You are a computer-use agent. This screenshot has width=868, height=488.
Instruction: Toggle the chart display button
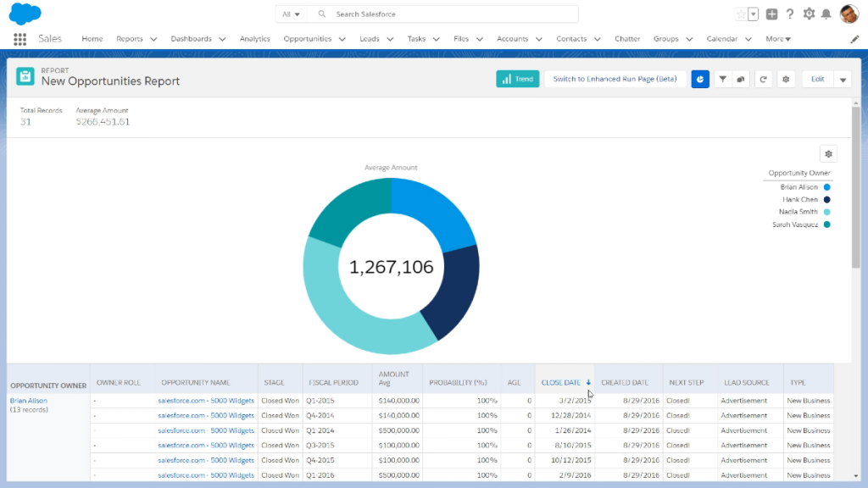click(x=700, y=79)
